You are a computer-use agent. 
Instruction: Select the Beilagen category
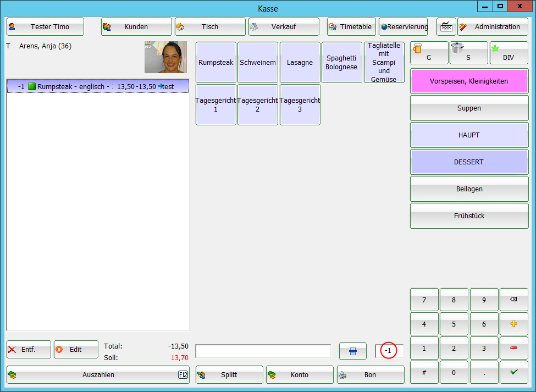click(x=469, y=189)
